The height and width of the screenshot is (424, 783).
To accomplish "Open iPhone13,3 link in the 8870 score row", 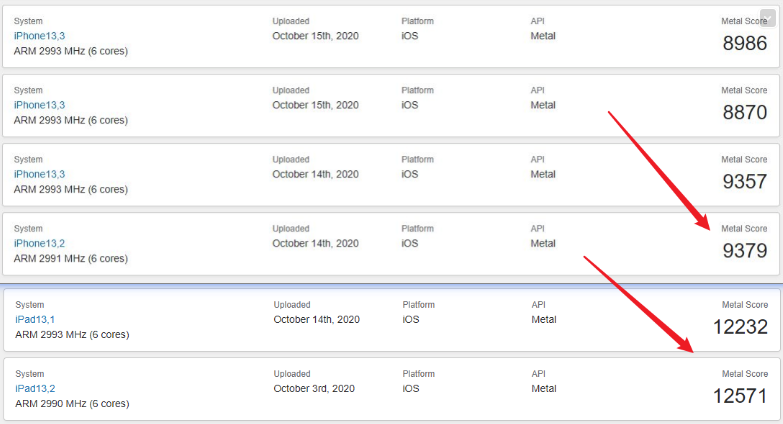I will coord(39,105).
